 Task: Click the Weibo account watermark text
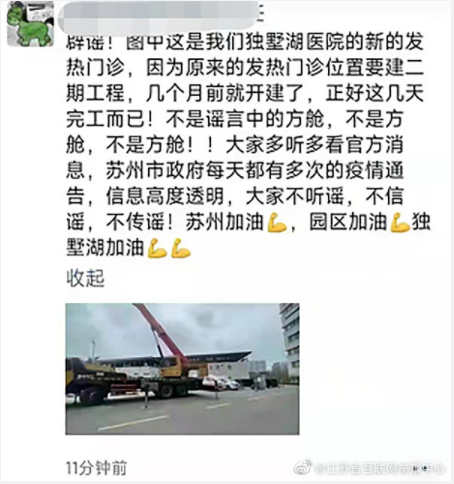click(x=380, y=468)
